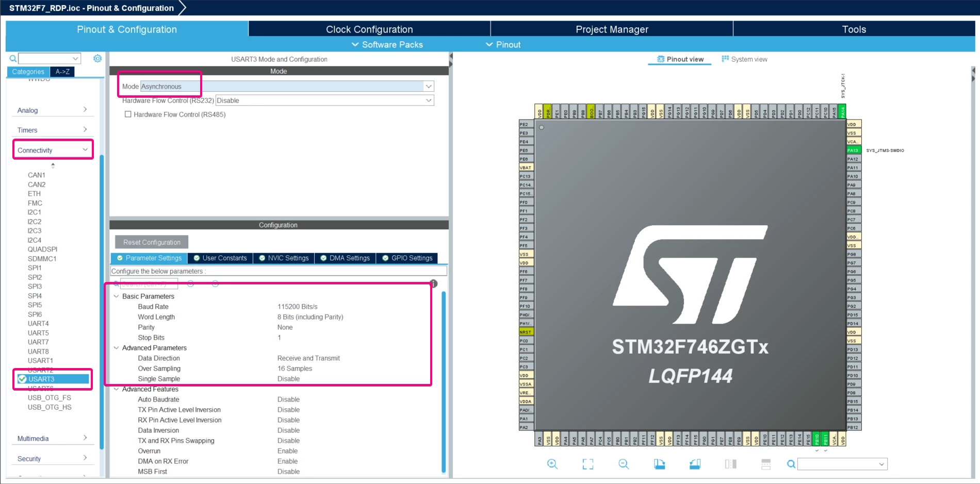Switch to System view
Image resolution: width=980 pixels, height=484 pixels.
click(x=744, y=59)
